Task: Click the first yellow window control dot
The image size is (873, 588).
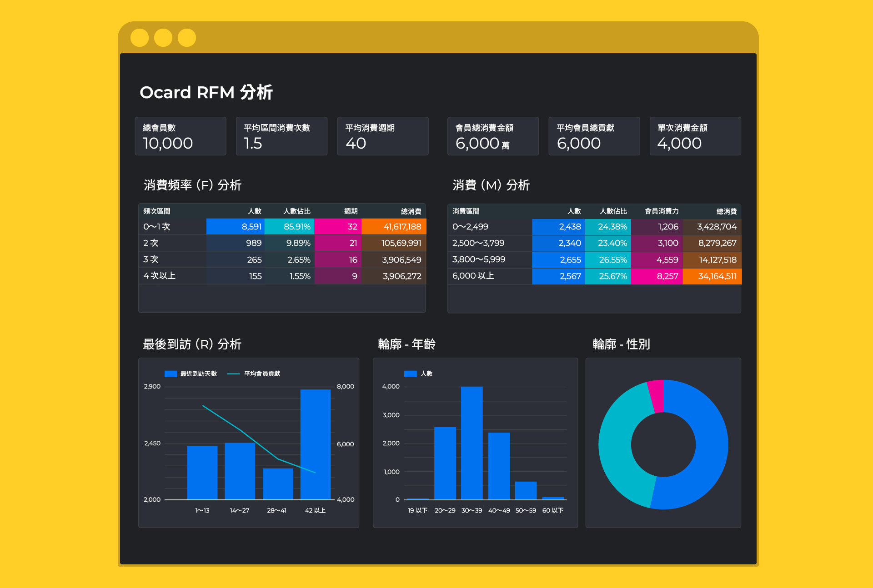Action: (x=140, y=38)
